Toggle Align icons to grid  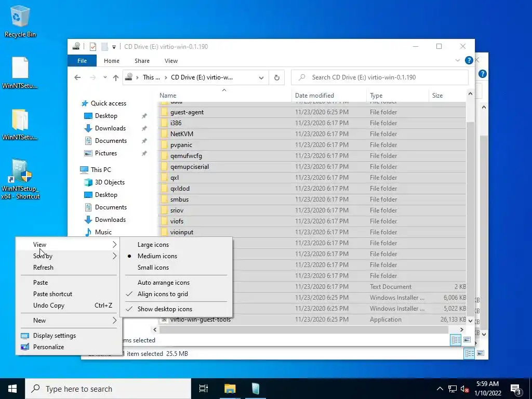point(176,294)
